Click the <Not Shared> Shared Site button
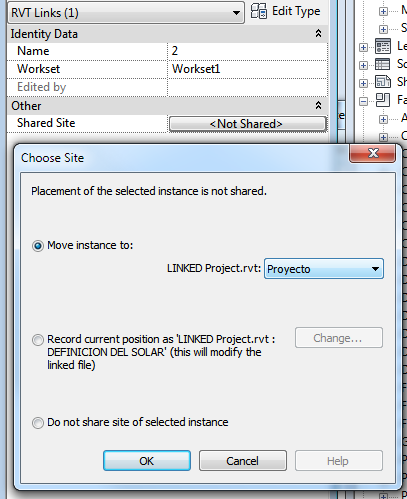 (247, 124)
